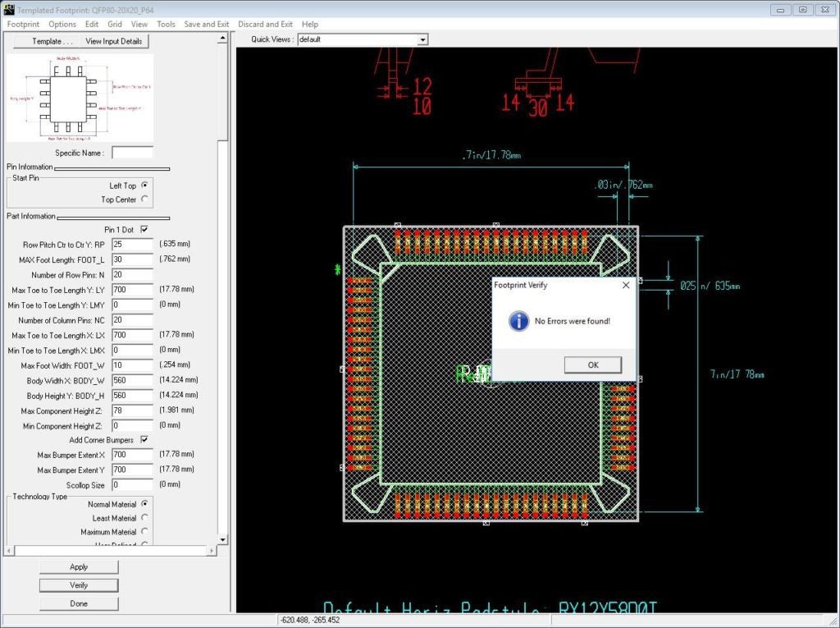840x628 pixels.
Task: Click the Max Component Height Z field
Action: [x=132, y=410]
